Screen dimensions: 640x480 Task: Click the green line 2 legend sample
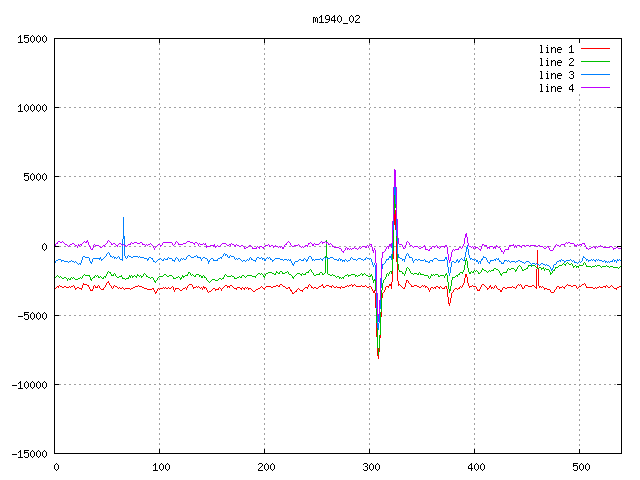coord(595,62)
